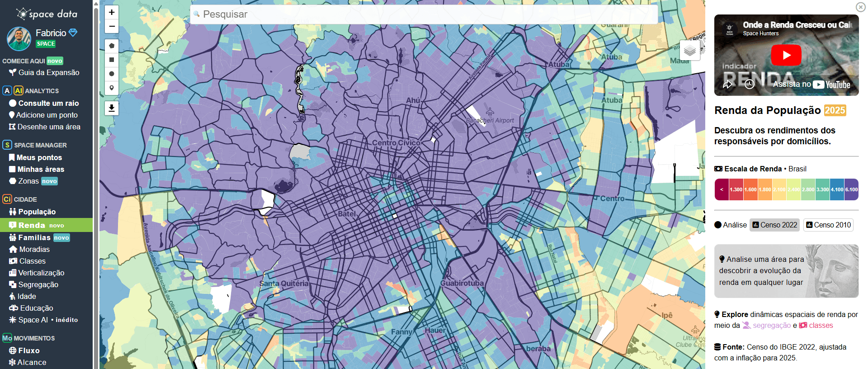The image size is (868, 369).
Task: Click the Space Hunters channel avatar
Action: point(729,29)
